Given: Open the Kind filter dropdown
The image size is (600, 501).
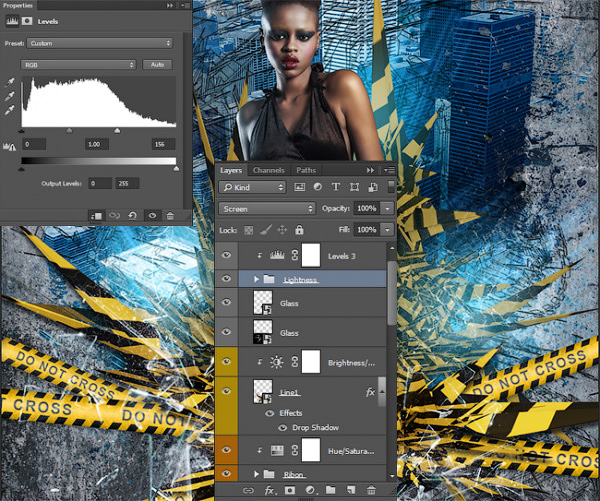Looking at the screenshot, I should [x=252, y=187].
